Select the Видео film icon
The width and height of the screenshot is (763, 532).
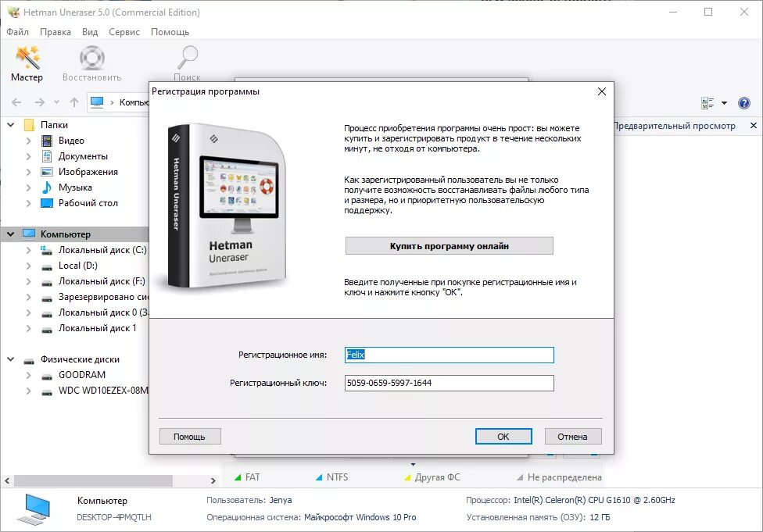[47, 141]
